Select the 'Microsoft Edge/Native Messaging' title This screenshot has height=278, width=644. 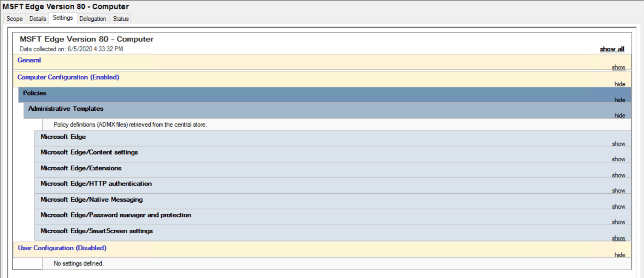click(x=92, y=199)
